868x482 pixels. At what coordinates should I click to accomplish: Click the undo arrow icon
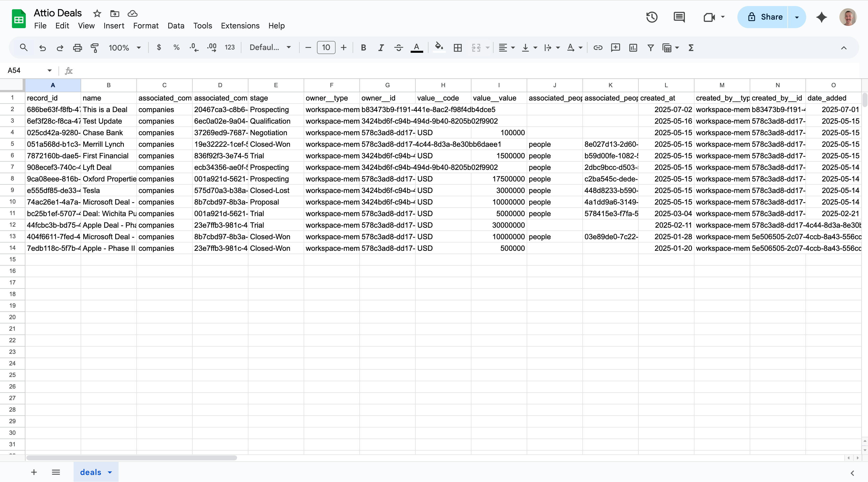tap(42, 47)
